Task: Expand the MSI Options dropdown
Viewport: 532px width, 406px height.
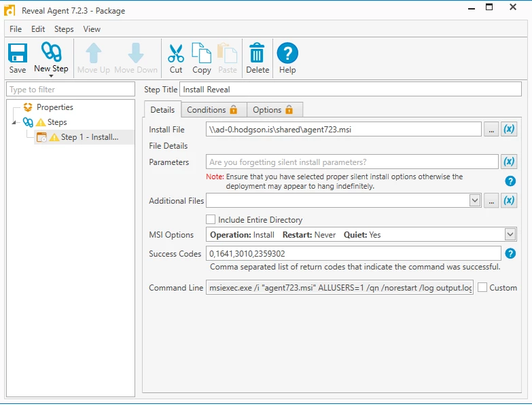Action: click(x=510, y=234)
